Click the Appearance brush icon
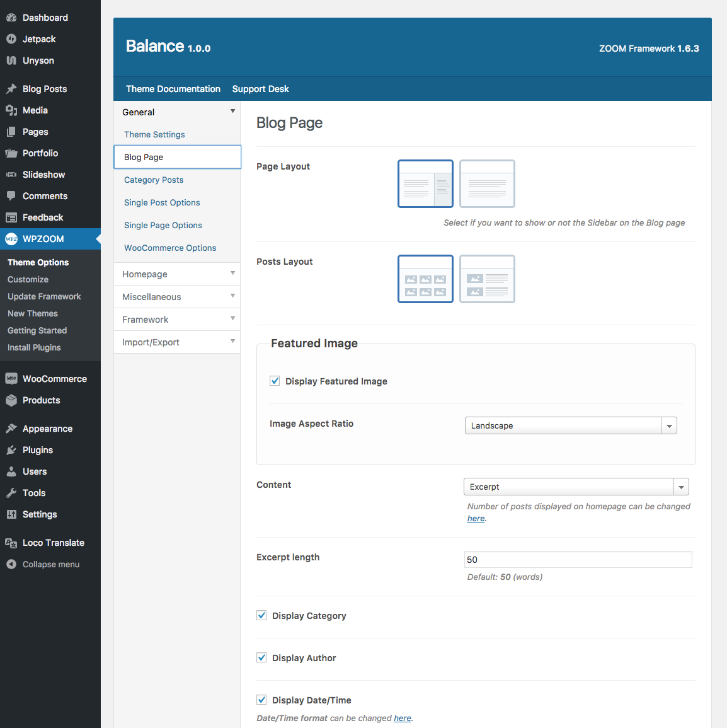Image resolution: width=727 pixels, height=728 pixels. pos(11,429)
